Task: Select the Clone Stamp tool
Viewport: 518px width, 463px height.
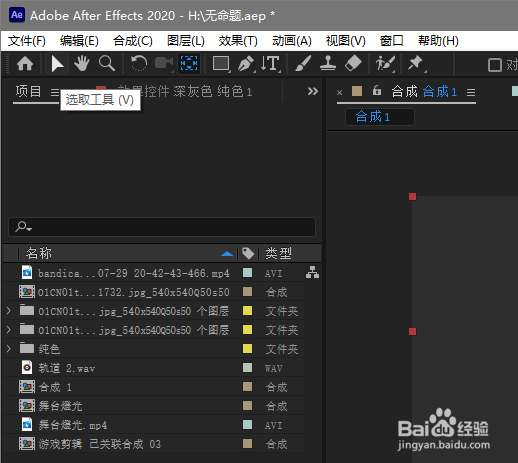Action: tap(328, 63)
